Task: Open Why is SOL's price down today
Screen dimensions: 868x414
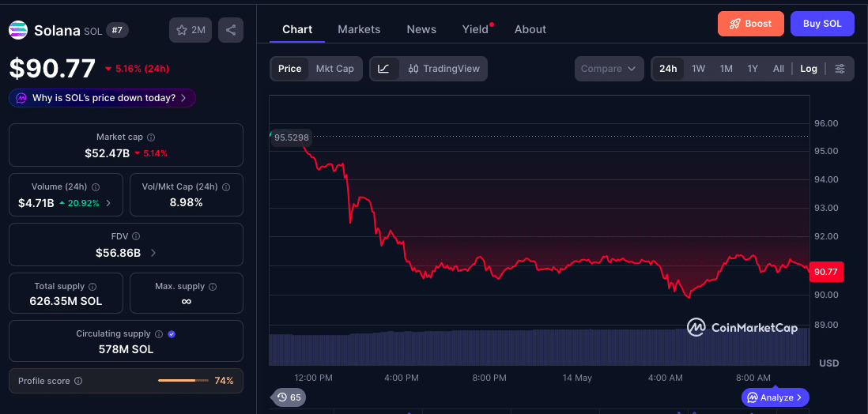Action: [103, 98]
